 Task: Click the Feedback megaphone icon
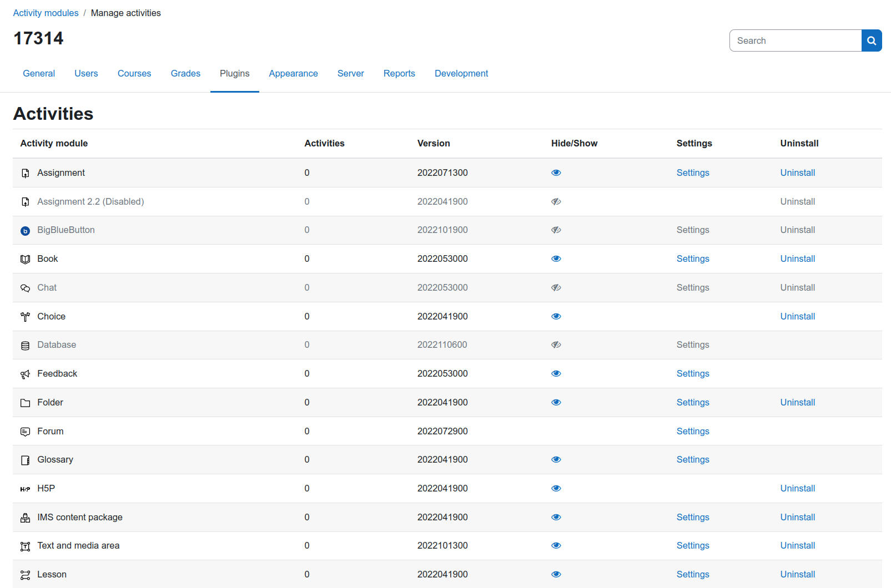pos(25,374)
